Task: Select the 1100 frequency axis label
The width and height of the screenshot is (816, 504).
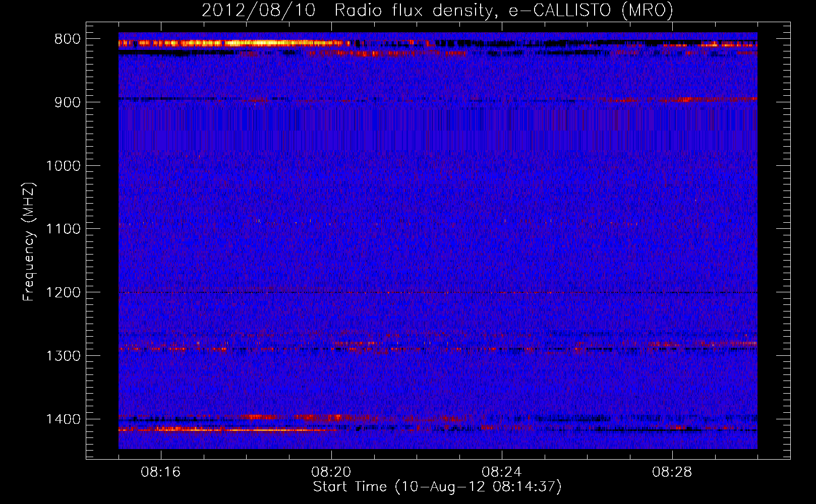Action: pos(63,229)
